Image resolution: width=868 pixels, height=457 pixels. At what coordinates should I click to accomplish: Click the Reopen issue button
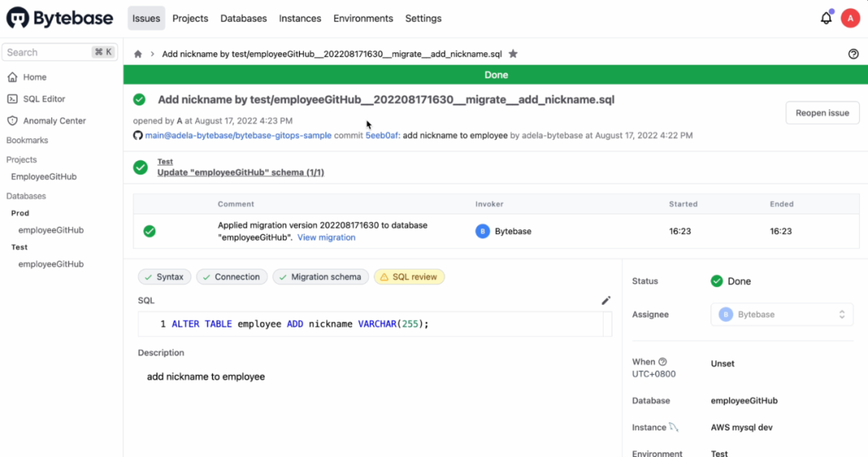tap(821, 113)
